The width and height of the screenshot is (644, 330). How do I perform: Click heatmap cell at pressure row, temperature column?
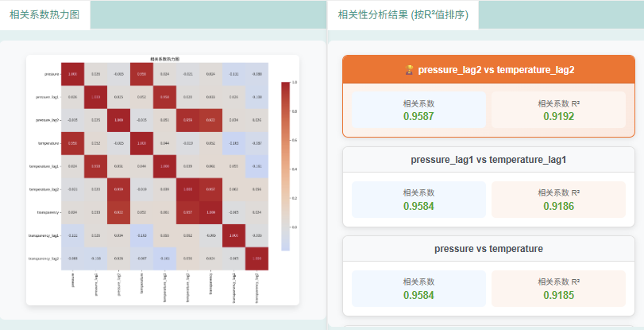click(x=141, y=74)
